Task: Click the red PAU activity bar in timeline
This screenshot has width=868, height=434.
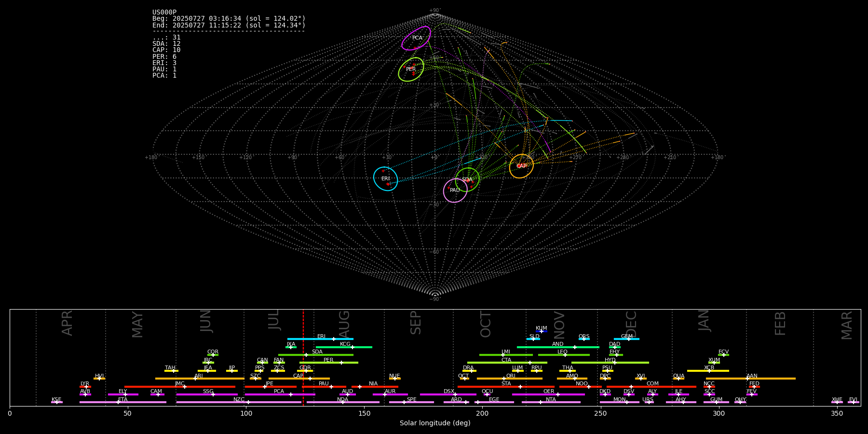Action: point(324,386)
